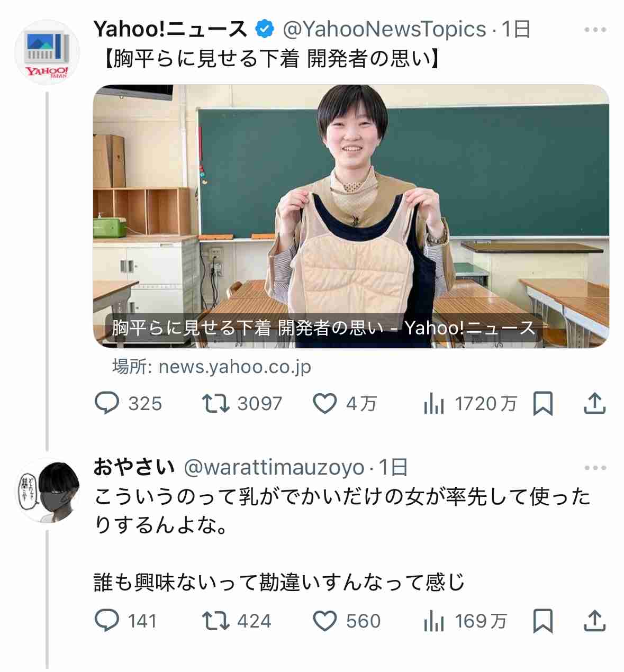The width and height of the screenshot is (624, 672).
Task: View analytics showing 1720万 views
Action: pos(470,404)
